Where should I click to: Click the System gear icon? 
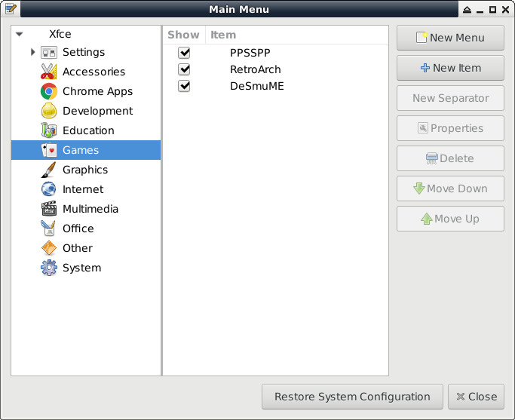click(x=48, y=268)
